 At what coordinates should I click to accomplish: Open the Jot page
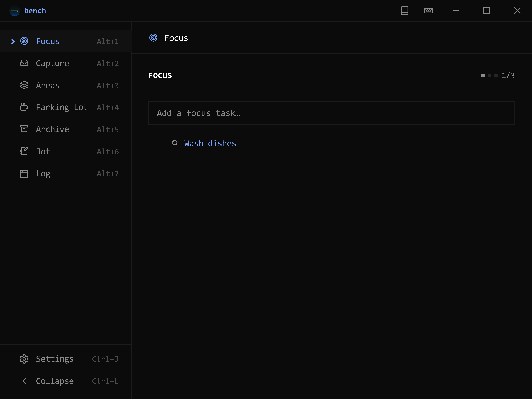[66, 151]
